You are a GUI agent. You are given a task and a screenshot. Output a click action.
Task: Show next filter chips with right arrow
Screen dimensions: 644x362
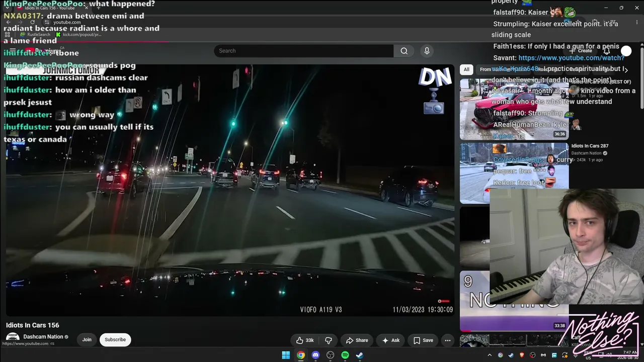point(626,69)
